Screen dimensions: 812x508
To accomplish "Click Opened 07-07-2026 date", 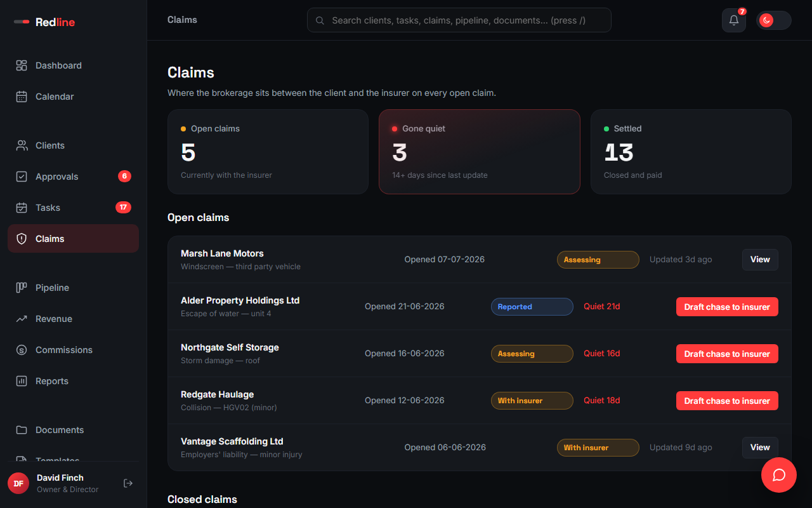I will pyautogui.click(x=445, y=260).
